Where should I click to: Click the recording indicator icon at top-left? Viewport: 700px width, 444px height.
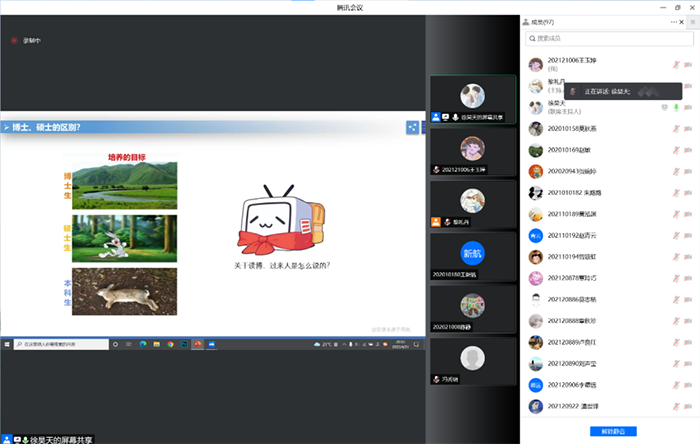point(14,40)
